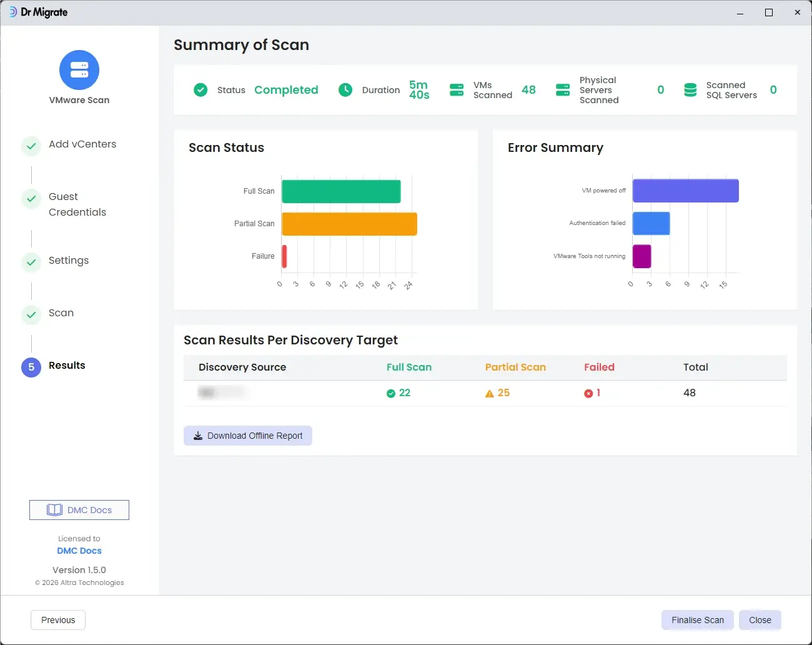This screenshot has width=812, height=645.
Task: Click the VMware Scan server icon
Action: pos(79,70)
